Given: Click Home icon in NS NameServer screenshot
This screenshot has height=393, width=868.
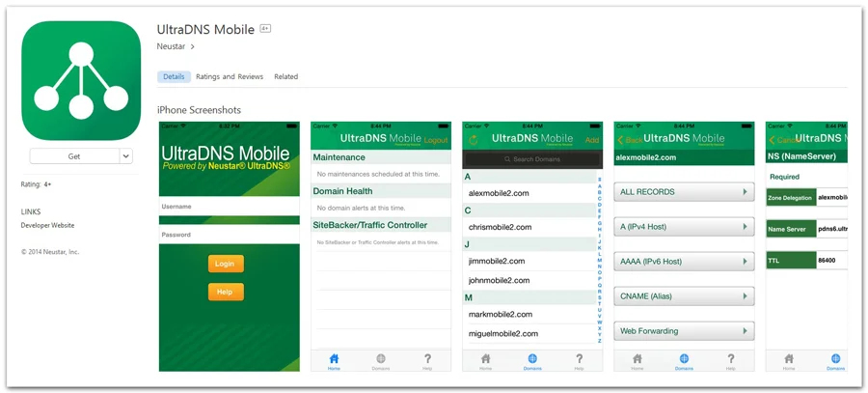Looking at the screenshot, I should click(789, 361).
